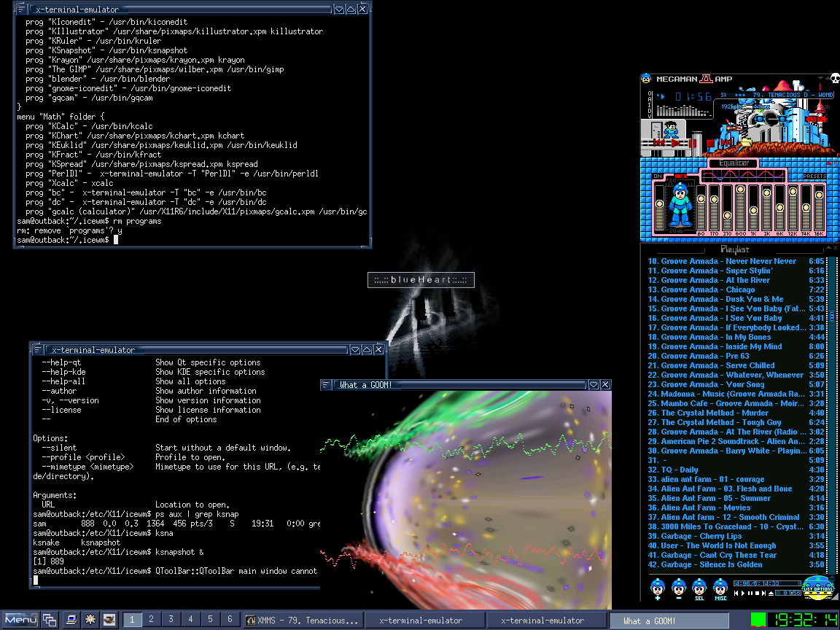Click the red play button in Megaman Amp

(675, 143)
